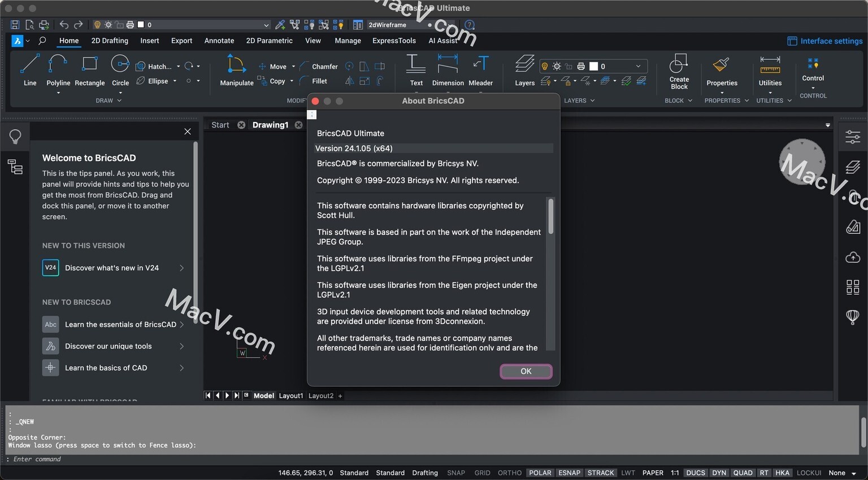Select the Text tool
The height and width of the screenshot is (480, 868).
point(416,70)
